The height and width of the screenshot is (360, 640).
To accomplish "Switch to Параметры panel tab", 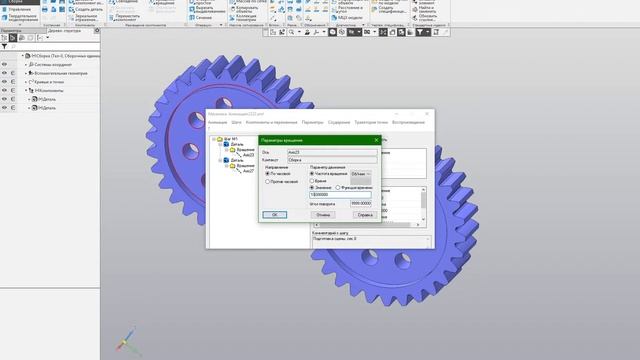I will tap(22, 31).
